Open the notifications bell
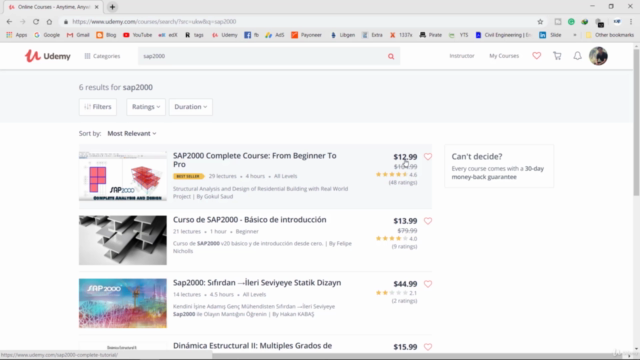 (577, 56)
